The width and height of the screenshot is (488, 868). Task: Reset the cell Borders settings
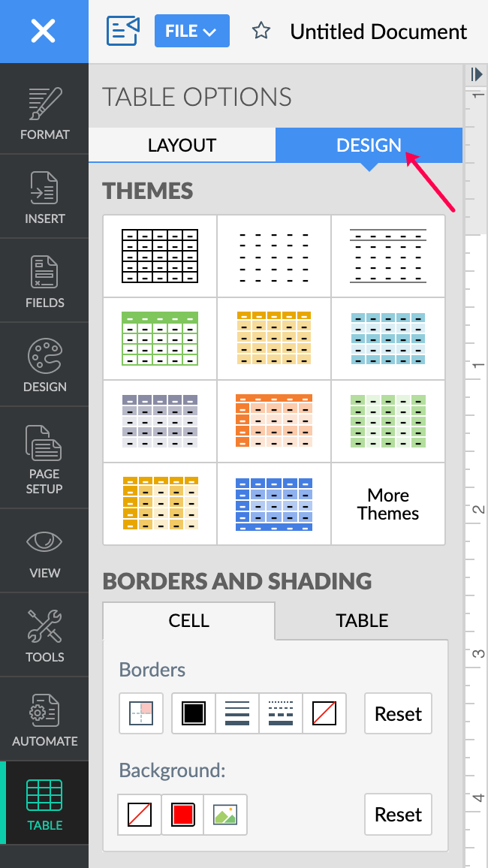click(398, 713)
